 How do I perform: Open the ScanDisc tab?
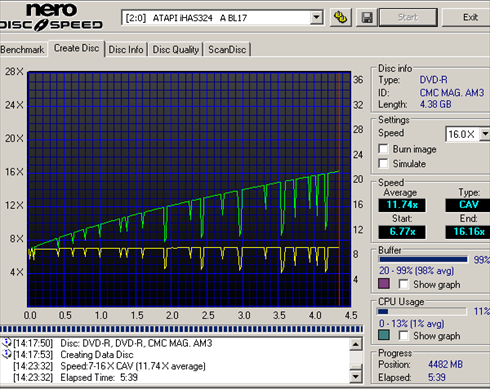tap(227, 50)
